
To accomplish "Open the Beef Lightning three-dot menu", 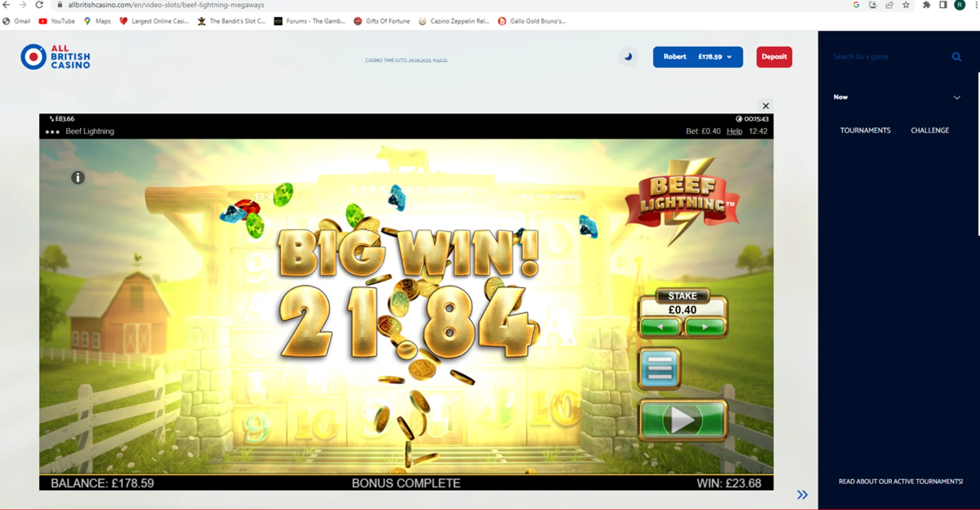I will pyautogui.click(x=52, y=132).
